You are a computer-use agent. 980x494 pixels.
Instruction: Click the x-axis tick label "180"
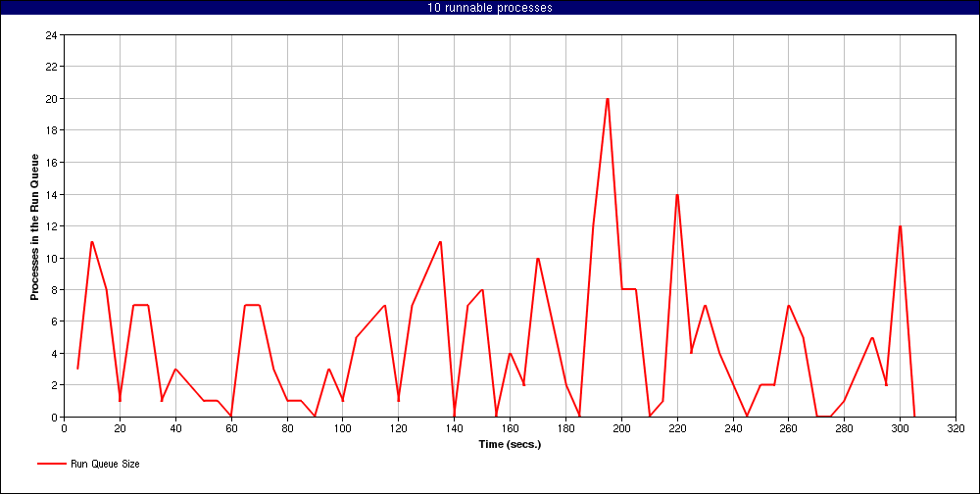tap(565, 428)
